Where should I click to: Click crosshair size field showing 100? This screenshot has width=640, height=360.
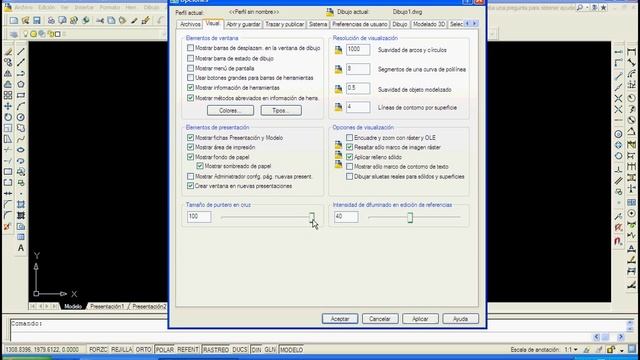[x=199, y=217]
